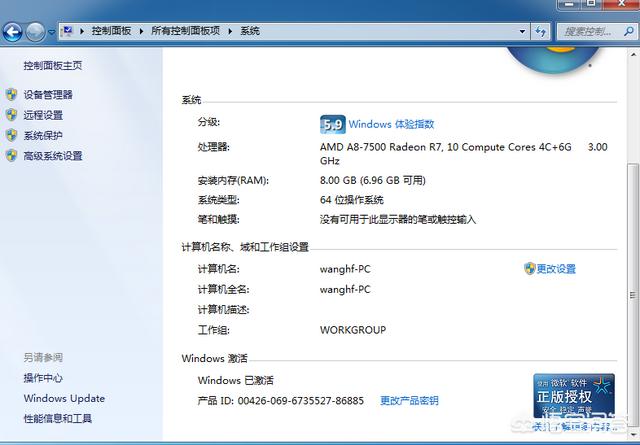Click Windows 已激活 status text
The image size is (640, 445).
point(236,380)
